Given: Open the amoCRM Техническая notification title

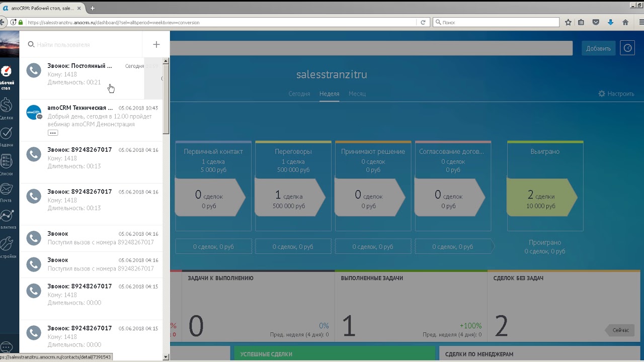Looking at the screenshot, I should [x=80, y=108].
